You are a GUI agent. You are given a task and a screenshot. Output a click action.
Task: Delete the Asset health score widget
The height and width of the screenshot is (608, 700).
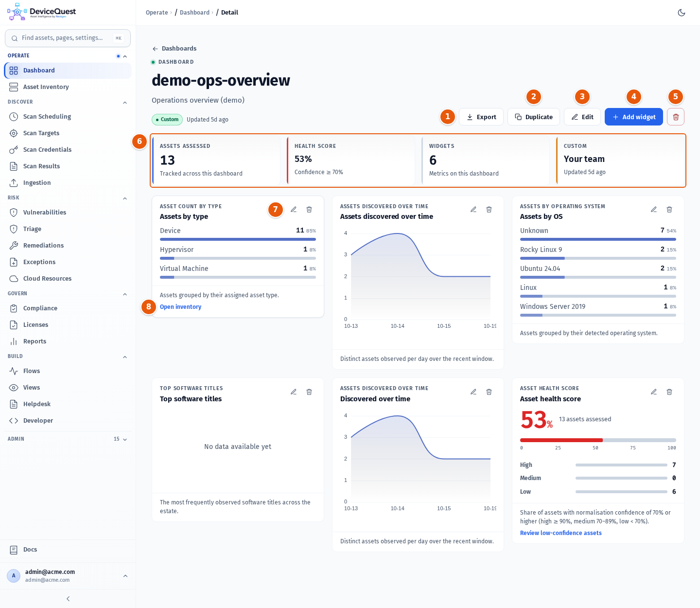(669, 392)
